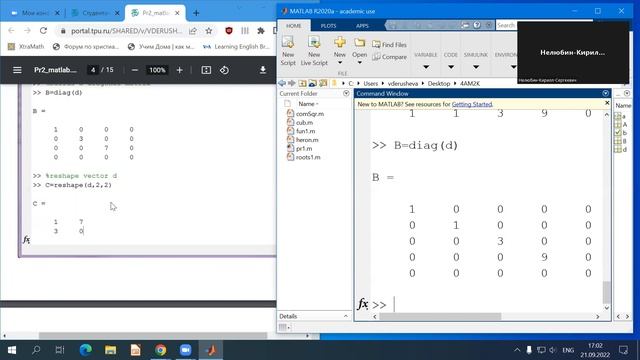Open Zoom from the taskbar

click(x=185, y=350)
